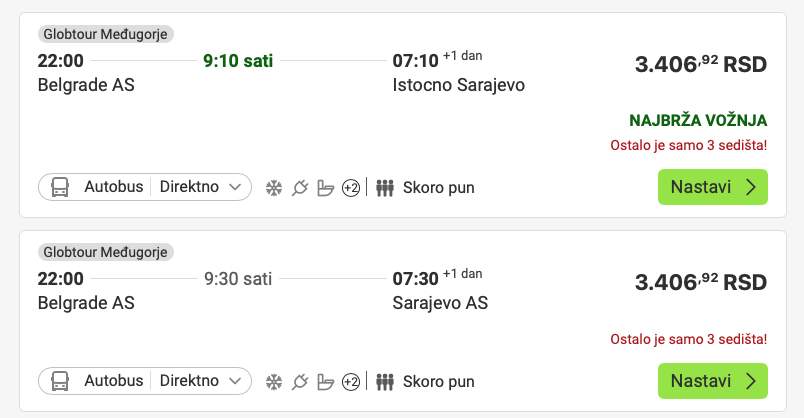Click the snowflake icon in the Sarajevo AS trip
Screen dimensions: 804x418
tap(273, 381)
